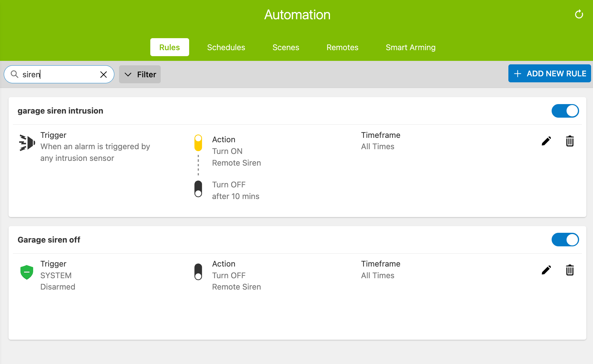Screen dimensions: 593x364
Task: Switch to the Schedules tab
Action: (x=226, y=47)
